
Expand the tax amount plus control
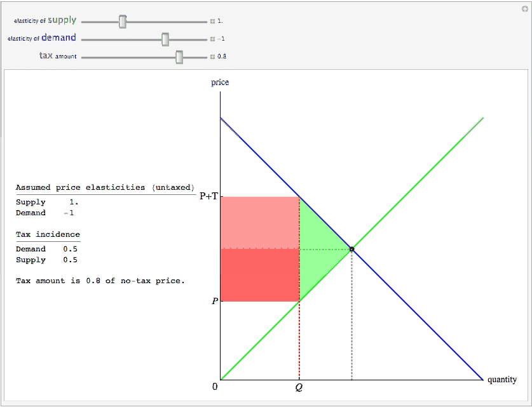(212, 57)
